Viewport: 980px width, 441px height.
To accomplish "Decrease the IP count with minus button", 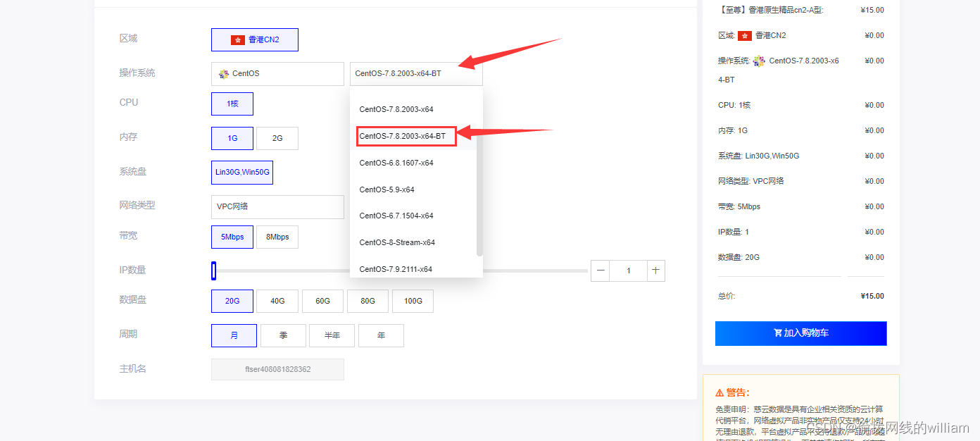I will coord(601,271).
